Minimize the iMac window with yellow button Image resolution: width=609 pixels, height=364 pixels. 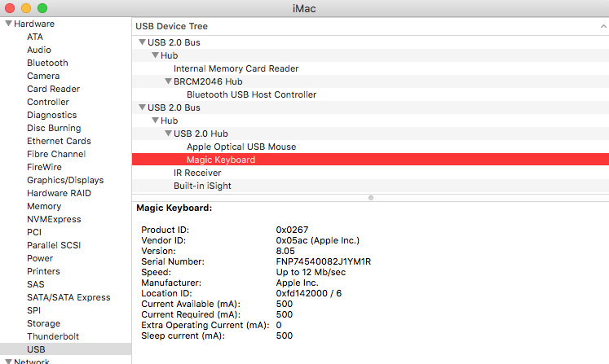(x=26, y=8)
